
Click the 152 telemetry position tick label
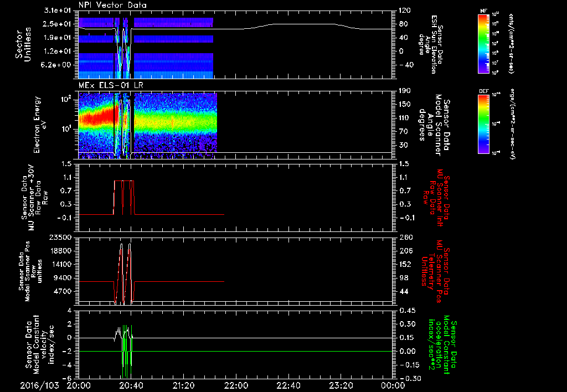point(406,264)
